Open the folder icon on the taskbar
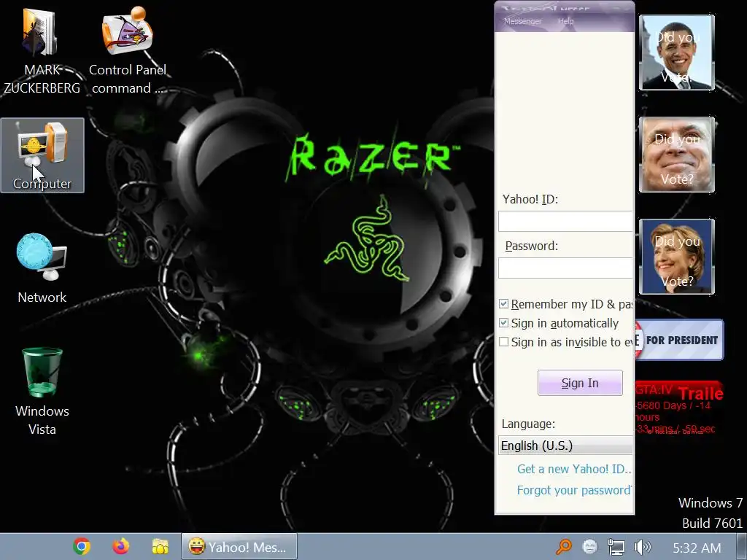The image size is (747, 560). pyautogui.click(x=160, y=547)
